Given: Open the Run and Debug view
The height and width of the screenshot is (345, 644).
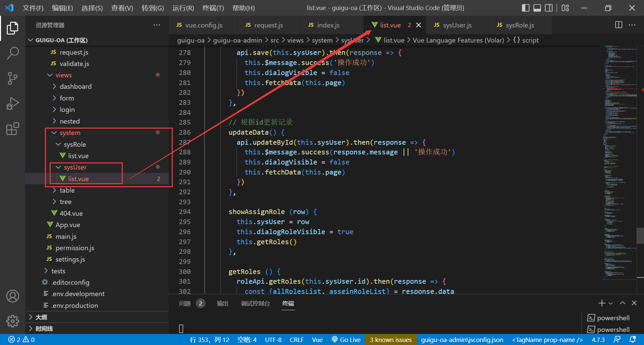Looking at the screenshot, I should [12, 103].
